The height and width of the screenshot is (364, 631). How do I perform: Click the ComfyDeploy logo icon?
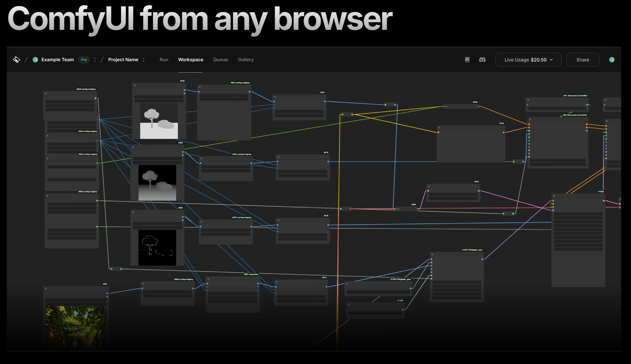(17, 60)
